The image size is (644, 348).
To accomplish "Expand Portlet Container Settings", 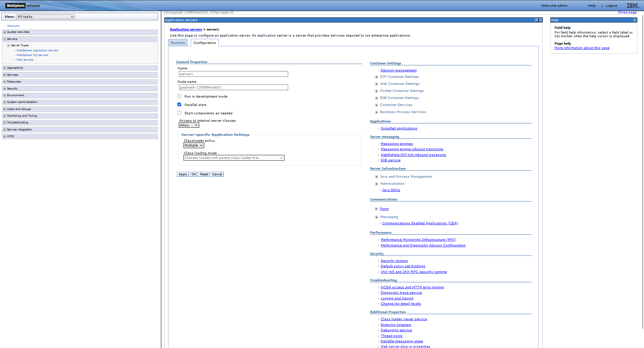I will [x=376, y=91].
